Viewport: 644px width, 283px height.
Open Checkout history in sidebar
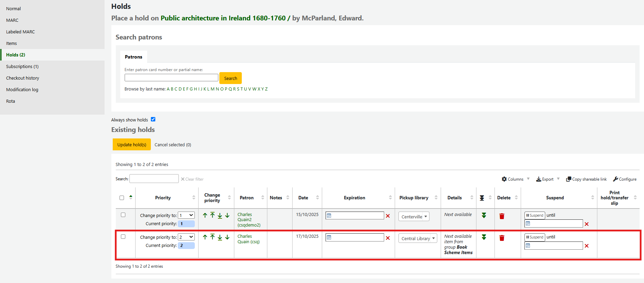point(22,78)
